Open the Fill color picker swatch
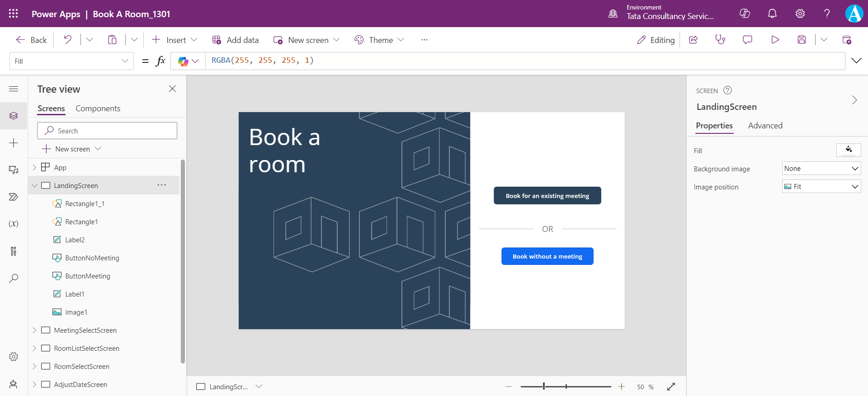Viewport: 868px width, 396px height. (848, 150)
